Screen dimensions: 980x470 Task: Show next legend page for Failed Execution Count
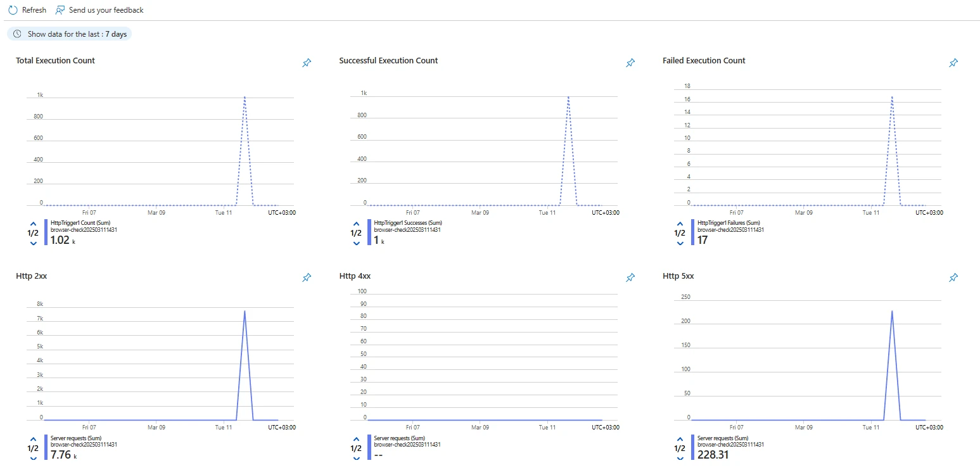click(x=680, y=243)
